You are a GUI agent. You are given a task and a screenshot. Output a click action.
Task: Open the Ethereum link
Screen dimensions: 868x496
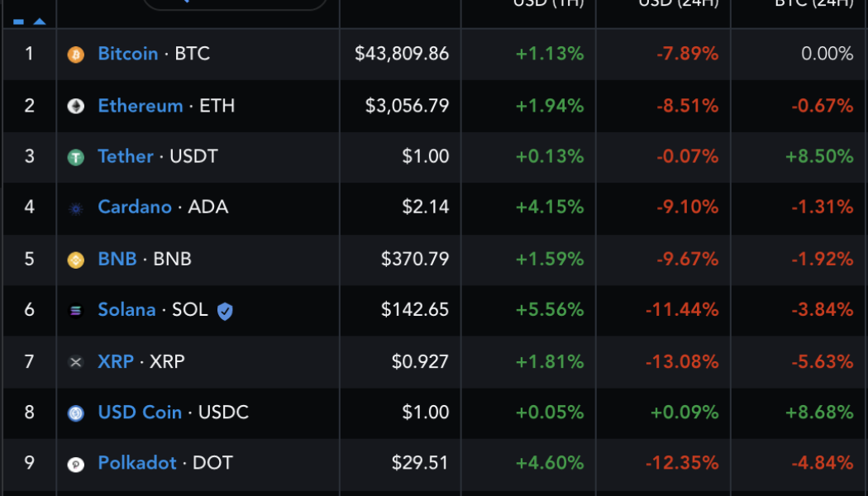coord(141,105)
